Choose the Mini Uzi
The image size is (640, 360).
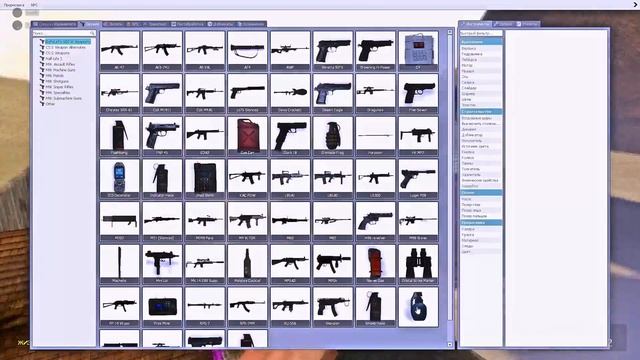162,264
